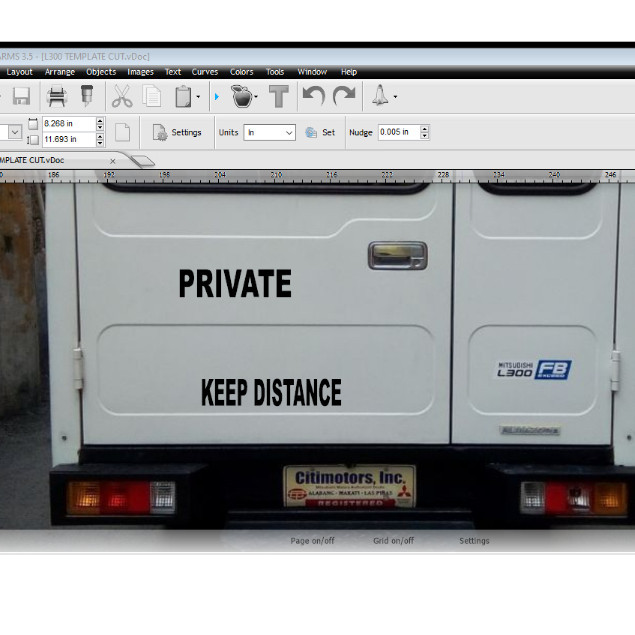The width and height of the screenshot is (635, 635).
Task: Click the Print icon in toolbar
Action: coord(57,97)
